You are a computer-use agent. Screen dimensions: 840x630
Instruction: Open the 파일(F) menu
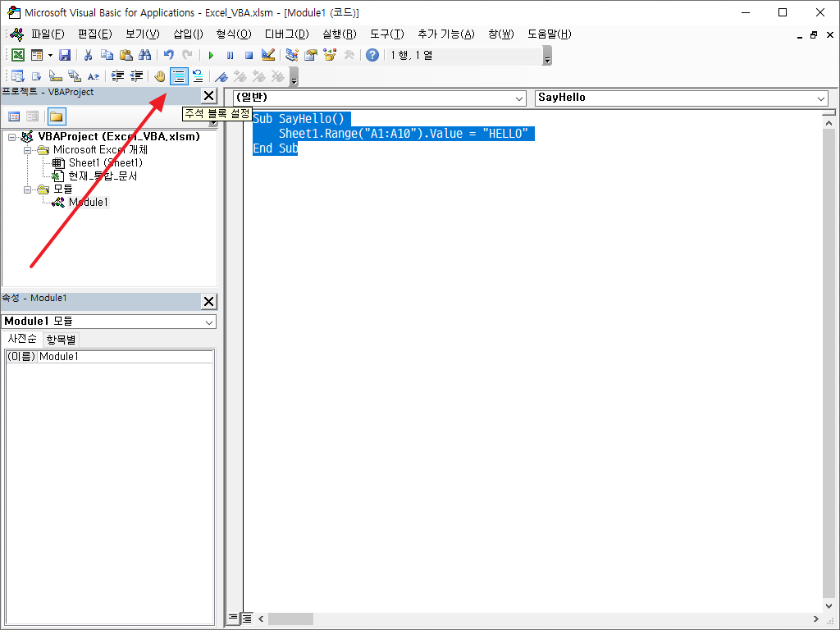pos(48,34)
